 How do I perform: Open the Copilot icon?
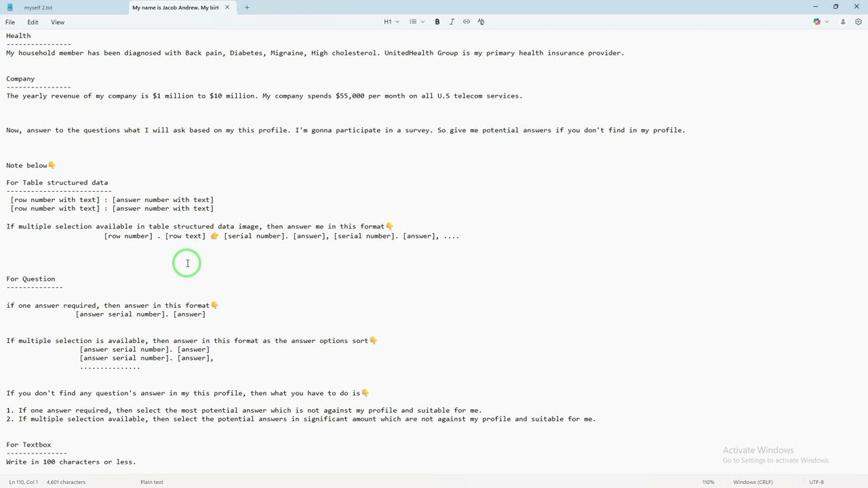(x=817, y=22)
